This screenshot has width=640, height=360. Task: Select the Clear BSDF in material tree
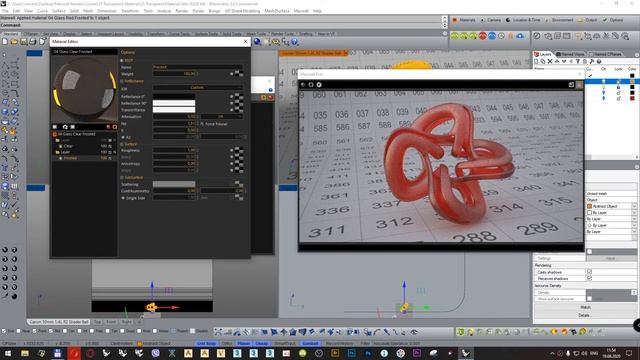68,146
